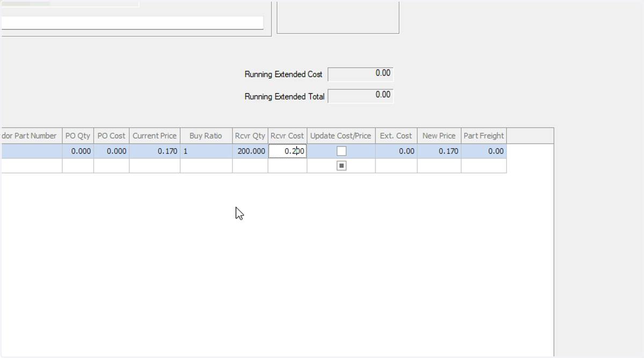Sort by PO Cost column header
The width and height of the screenshot is (644, 358).
(x=112, y=136)
